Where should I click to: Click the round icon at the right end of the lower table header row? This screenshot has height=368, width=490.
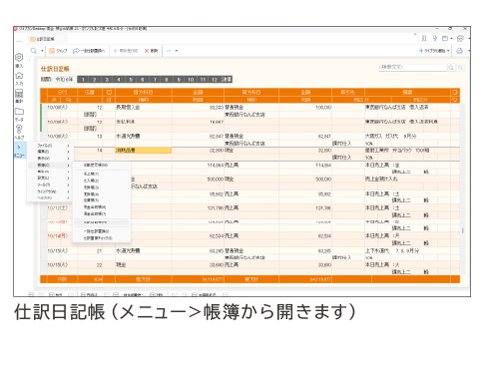coord(455,100)
